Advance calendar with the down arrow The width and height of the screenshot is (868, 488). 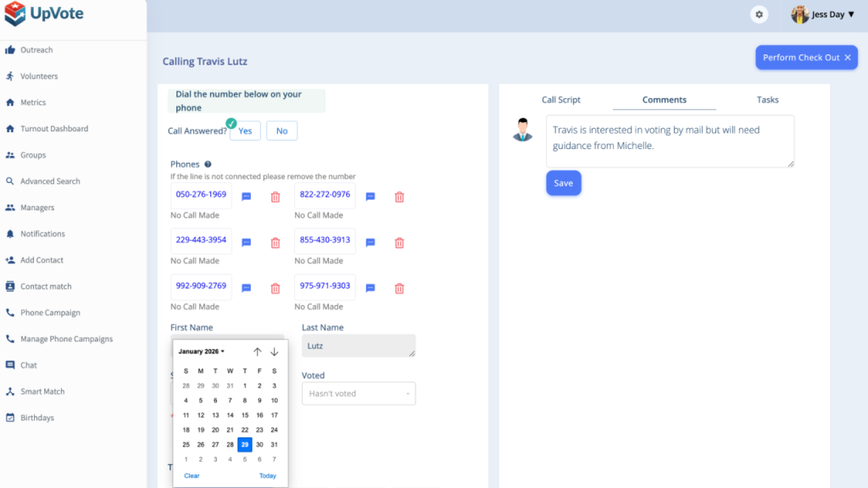point(275,352)
